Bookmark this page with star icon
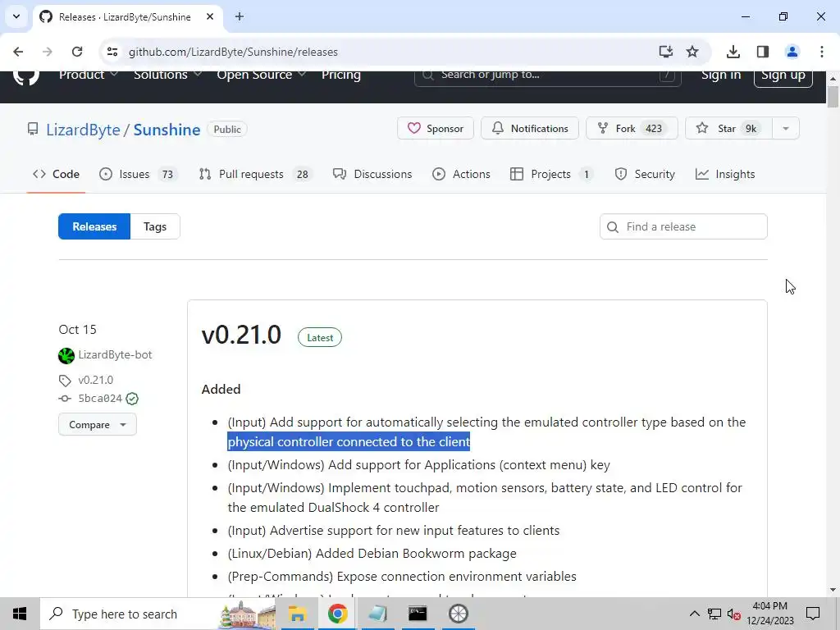 tap(692, 52)
